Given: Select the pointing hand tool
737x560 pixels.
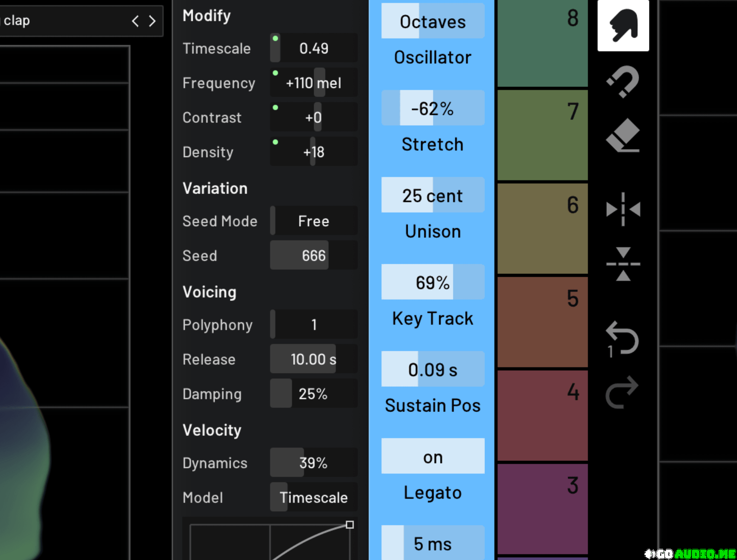Looking at the screenshot, I should (x=623, y=25).
